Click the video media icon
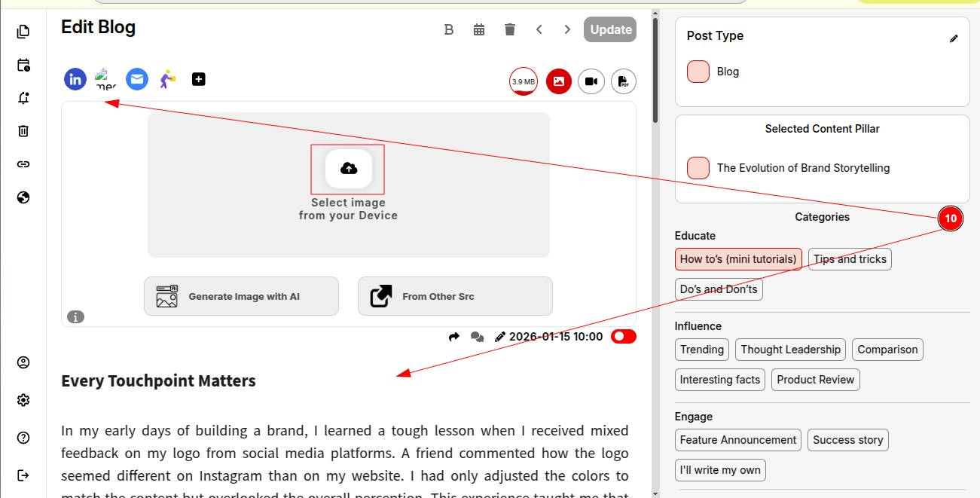 click(x=591, y=81)
